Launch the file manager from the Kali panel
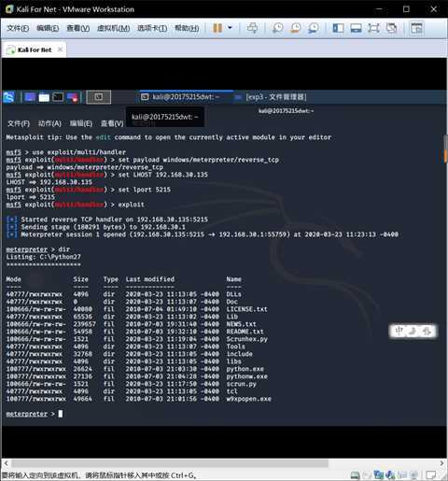This screenshot has height=481, width=448. coord(44,97)
